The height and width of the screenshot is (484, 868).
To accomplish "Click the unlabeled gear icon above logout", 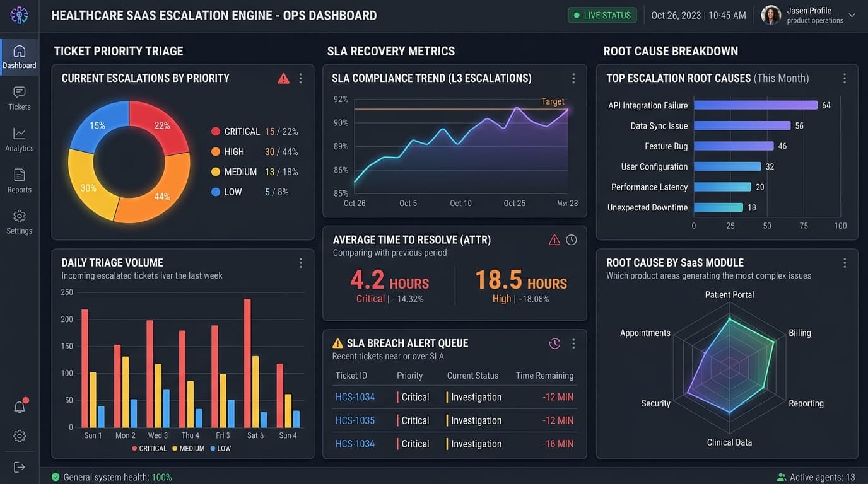I will pyautogui.click(x=20, y=435).
